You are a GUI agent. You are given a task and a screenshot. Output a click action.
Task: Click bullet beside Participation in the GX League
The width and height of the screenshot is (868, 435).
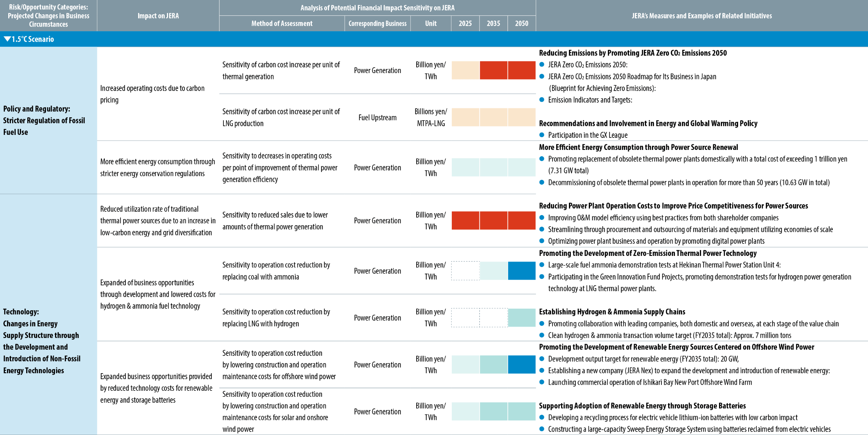point(542,135)
